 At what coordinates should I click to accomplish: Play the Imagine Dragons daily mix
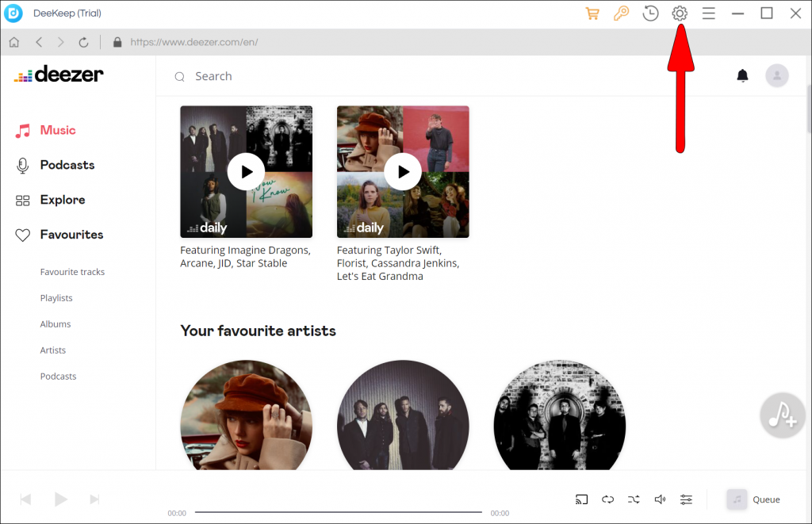coord(246,171)
